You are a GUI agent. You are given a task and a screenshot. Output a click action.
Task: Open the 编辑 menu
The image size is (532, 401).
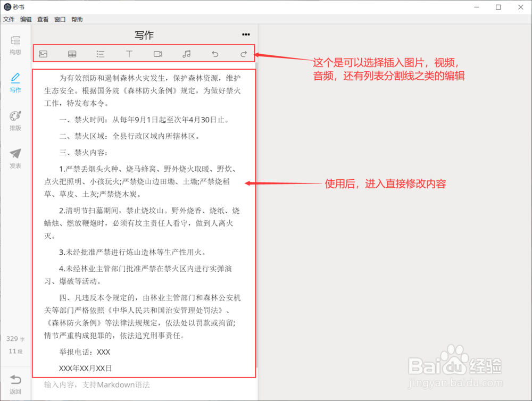point(26,19)
